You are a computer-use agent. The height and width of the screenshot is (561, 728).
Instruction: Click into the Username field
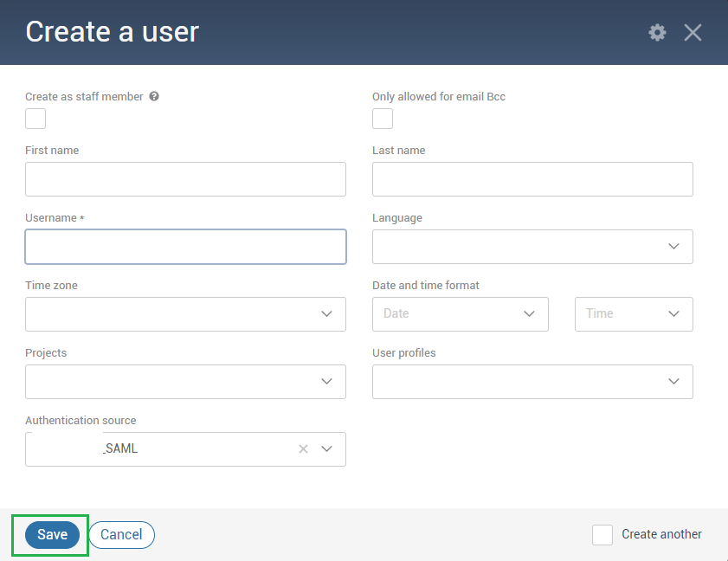pyautogui.click(x=185, y=246)
